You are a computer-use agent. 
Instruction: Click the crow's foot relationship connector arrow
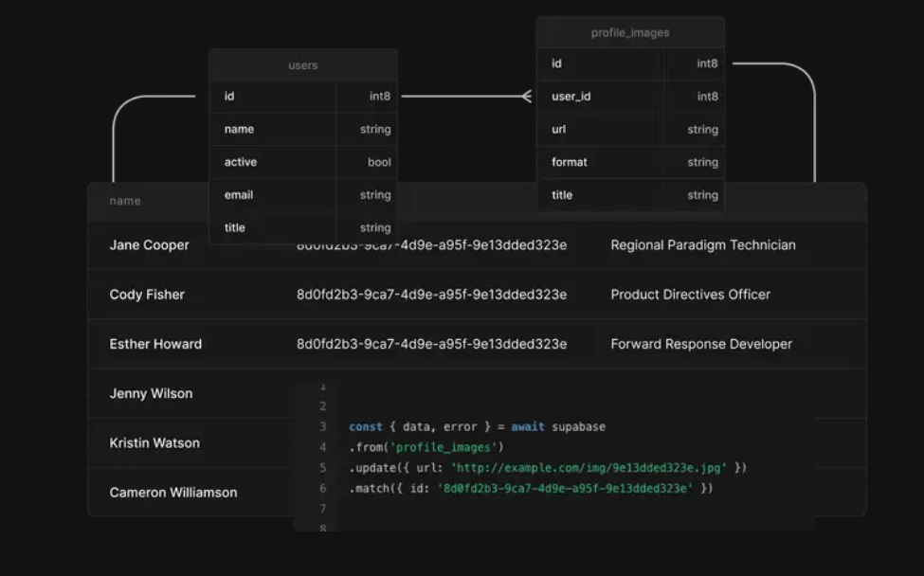[x=526, y=96]
